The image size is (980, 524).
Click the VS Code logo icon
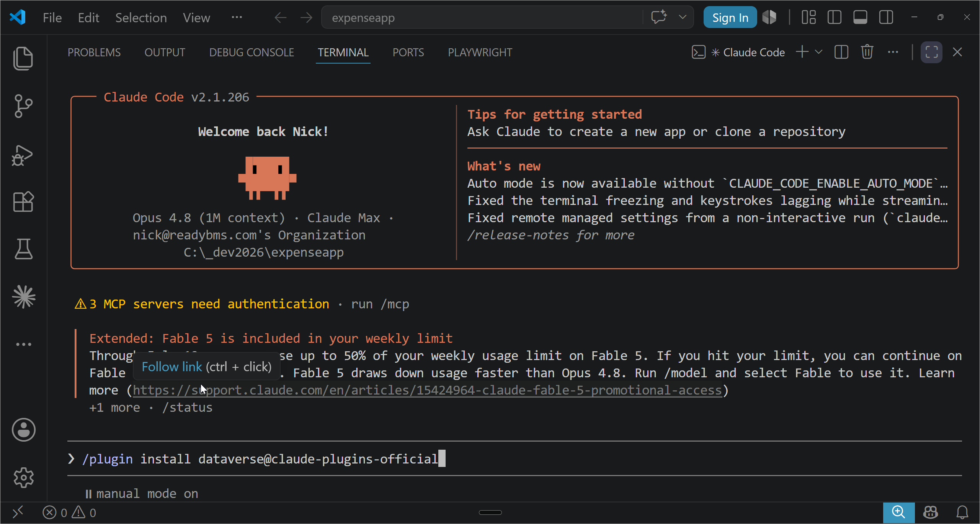coord(17,17)
